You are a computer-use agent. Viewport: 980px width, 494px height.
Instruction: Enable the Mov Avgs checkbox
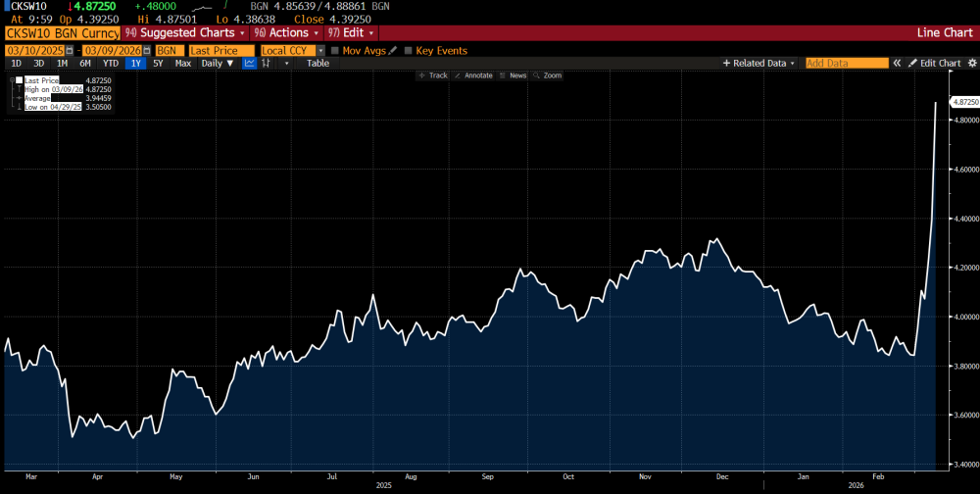[x=335, y=50]
